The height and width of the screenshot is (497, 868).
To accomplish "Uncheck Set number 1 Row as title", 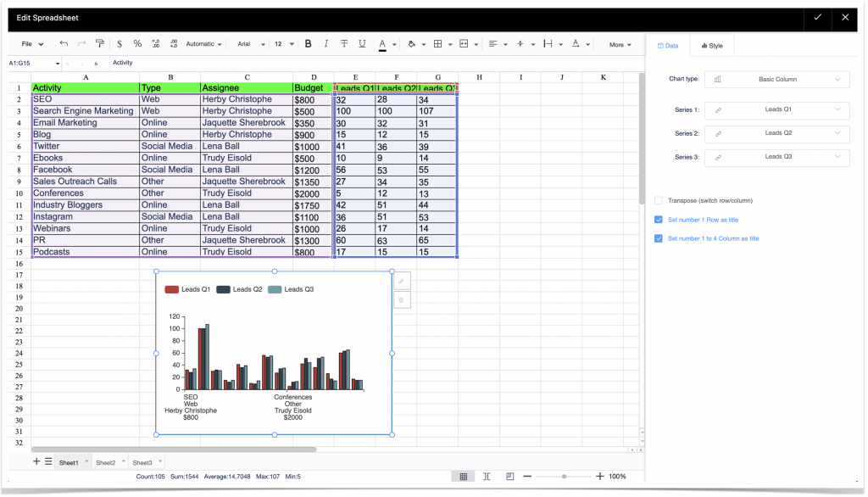I will pyautogui.click(x=659, y=219).
